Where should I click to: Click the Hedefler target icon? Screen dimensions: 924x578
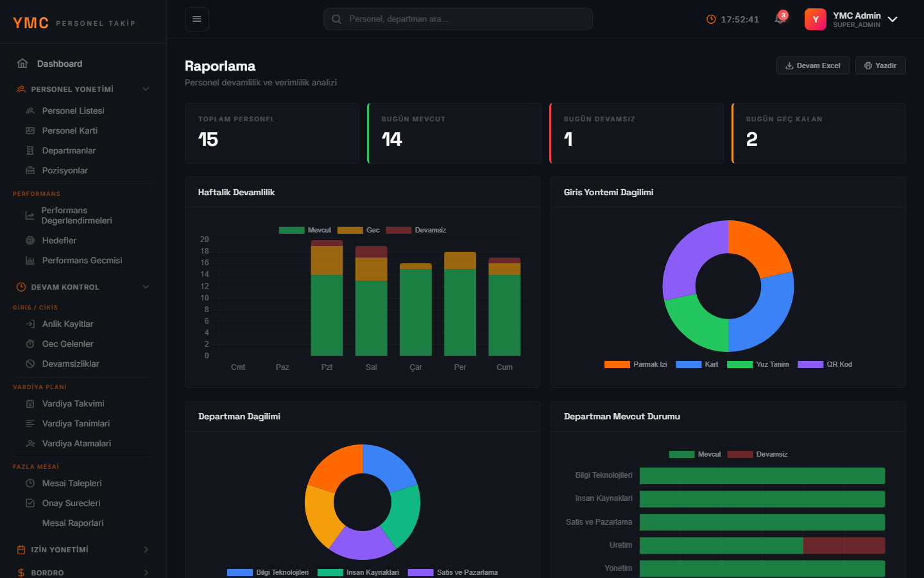(x=30, y=240)
